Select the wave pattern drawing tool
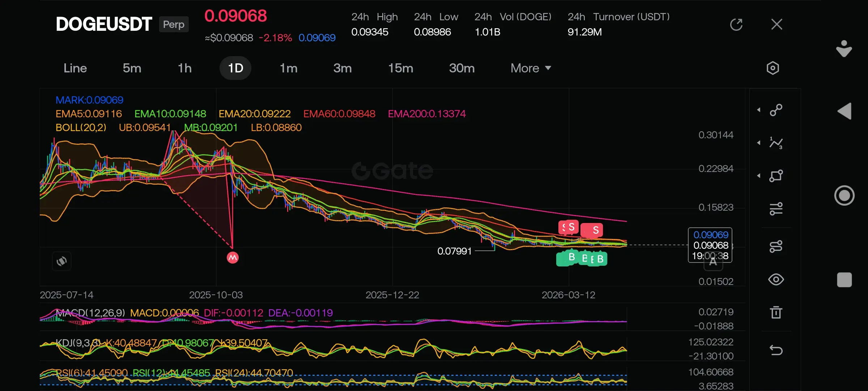Screen dimensions: 868x391 776,143
